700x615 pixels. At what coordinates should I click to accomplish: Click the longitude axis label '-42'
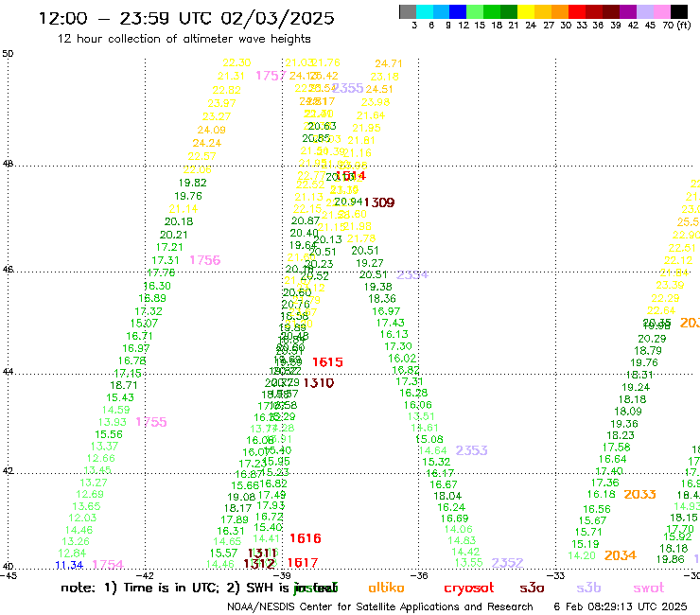coord(145,575)
